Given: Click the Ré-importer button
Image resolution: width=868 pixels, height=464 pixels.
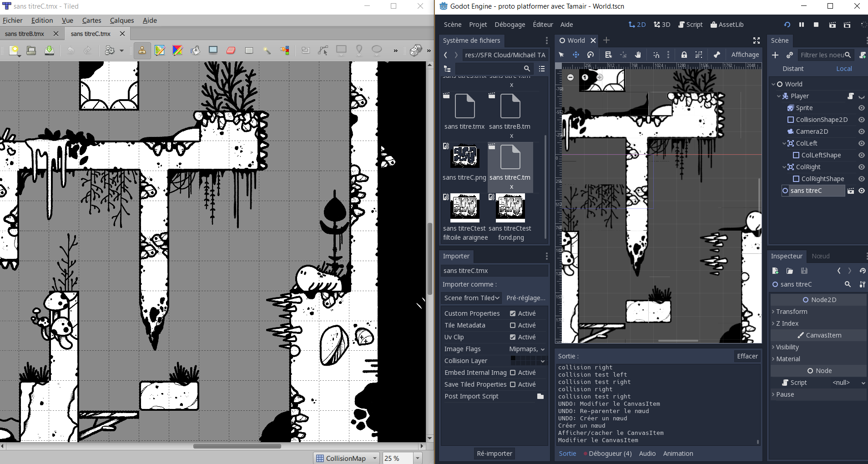Looking at the screenshot, I should coord(495,454).
